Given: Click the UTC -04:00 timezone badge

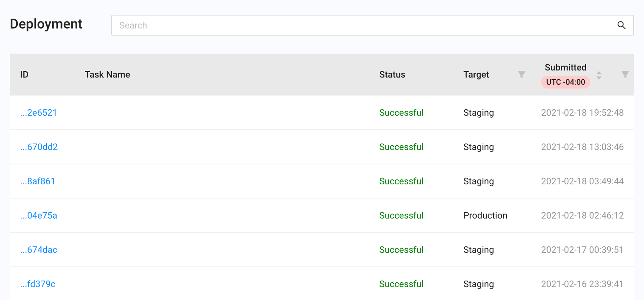Looking at the screenshot, I should tap(565, 82).
